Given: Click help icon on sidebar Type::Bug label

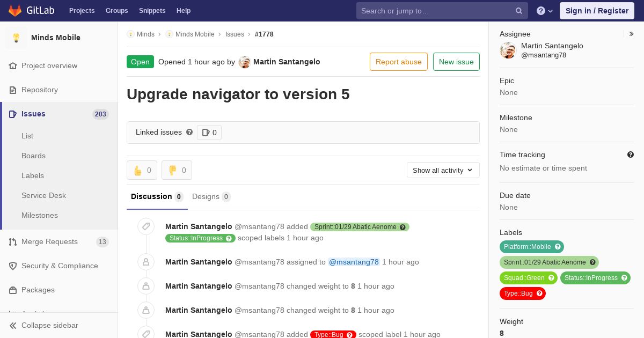Looking at the screenshot, I should click(539, 293).
